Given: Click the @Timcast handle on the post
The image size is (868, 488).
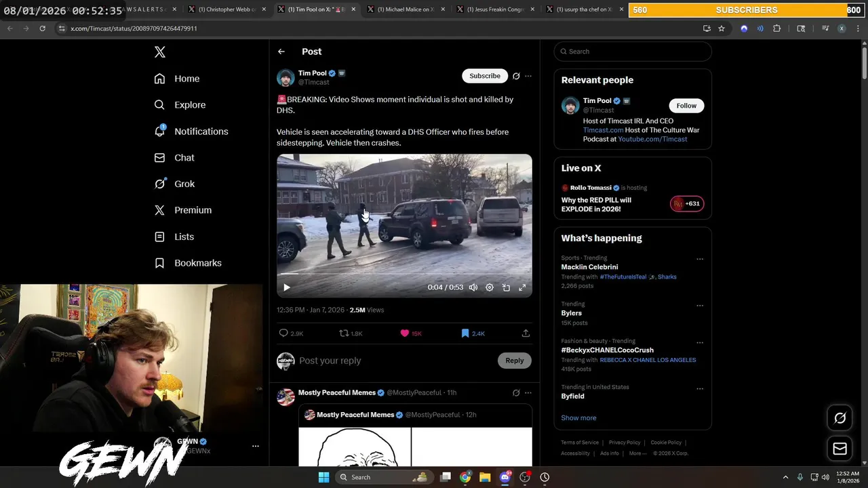Looking at the screenshot, I should 314,83.
